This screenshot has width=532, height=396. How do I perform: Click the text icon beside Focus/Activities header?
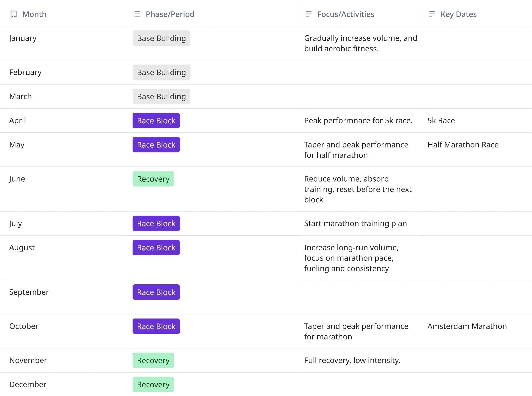click(308, 14)
